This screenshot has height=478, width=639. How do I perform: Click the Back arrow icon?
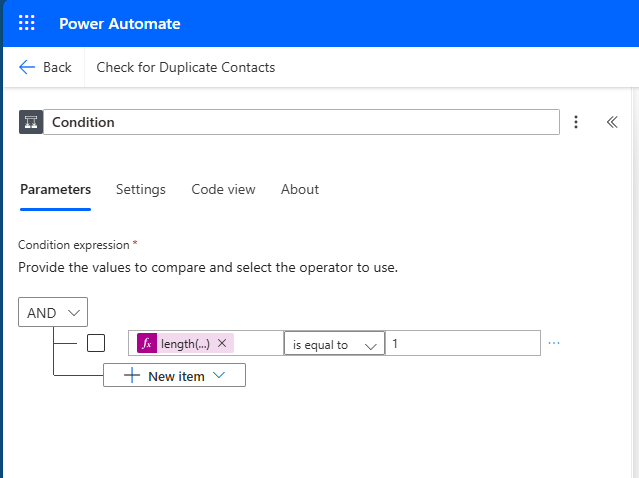27,67
